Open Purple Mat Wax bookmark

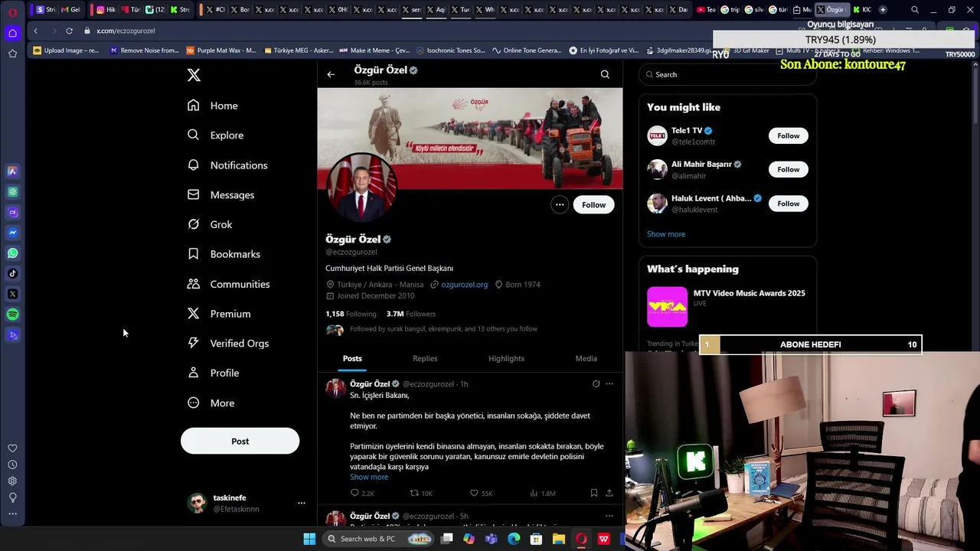(x=221, y=51)
